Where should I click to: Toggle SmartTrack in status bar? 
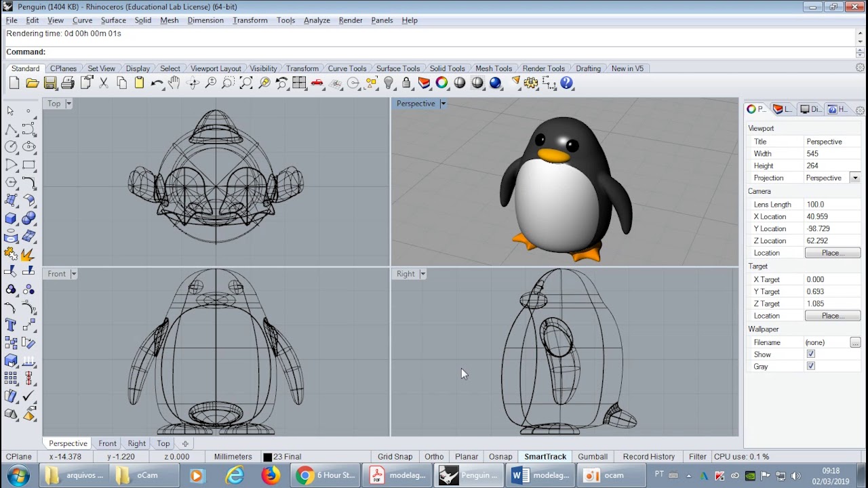click(x=545, y=457)
